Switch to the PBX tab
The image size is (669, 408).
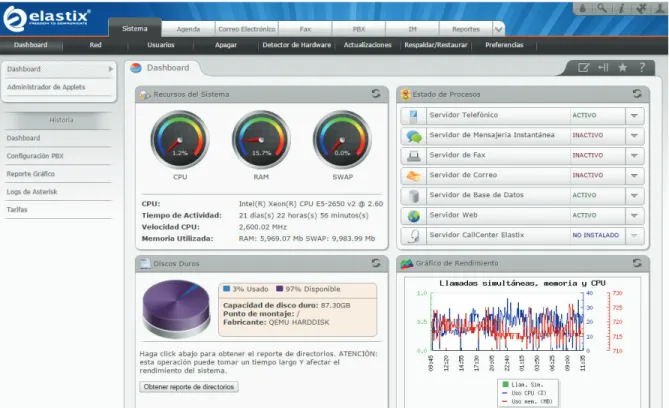click(x=359, y=29)
